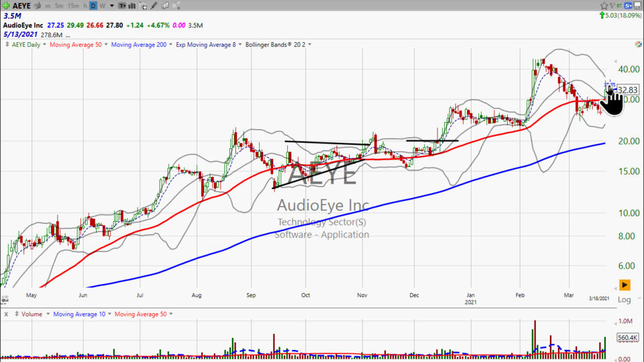Open the chart template 'T' menu

coord(122,6)
